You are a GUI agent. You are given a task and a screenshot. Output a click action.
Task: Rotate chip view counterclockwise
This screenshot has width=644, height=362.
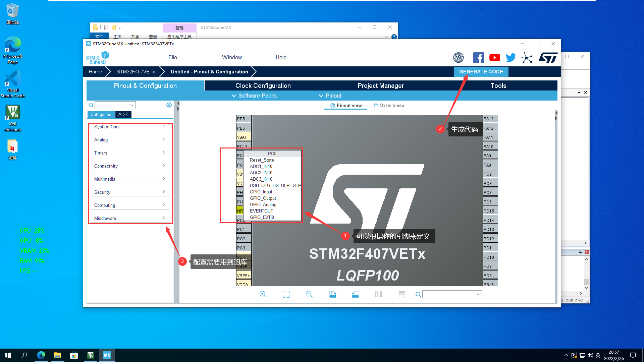356,294
